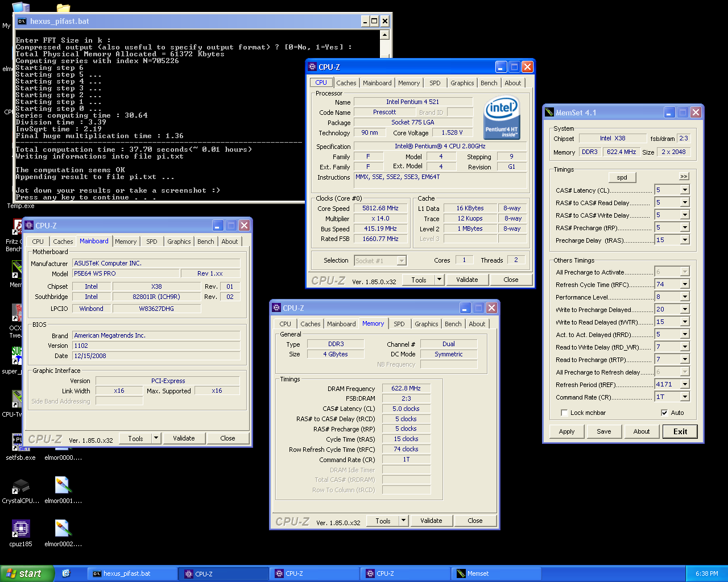This screenshot has width=728, height=582.
Task: Switch to Caches tab in CPU-Z processor window
Action: click(346, 83)
